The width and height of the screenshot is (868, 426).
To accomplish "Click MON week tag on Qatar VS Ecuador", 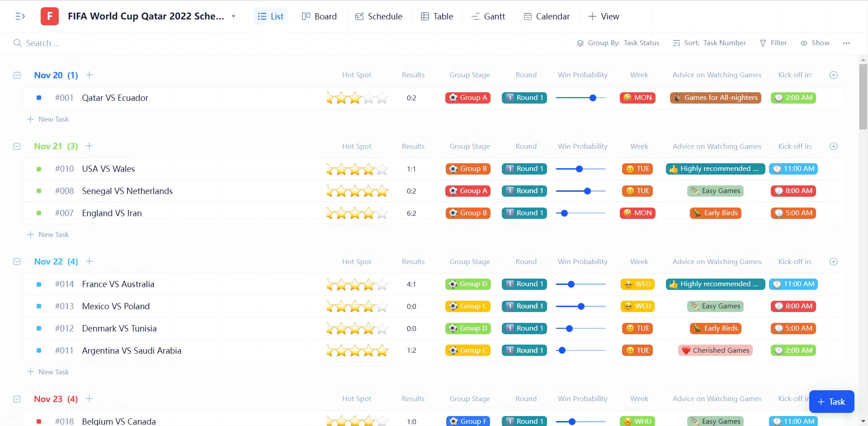I will [637, 98].
